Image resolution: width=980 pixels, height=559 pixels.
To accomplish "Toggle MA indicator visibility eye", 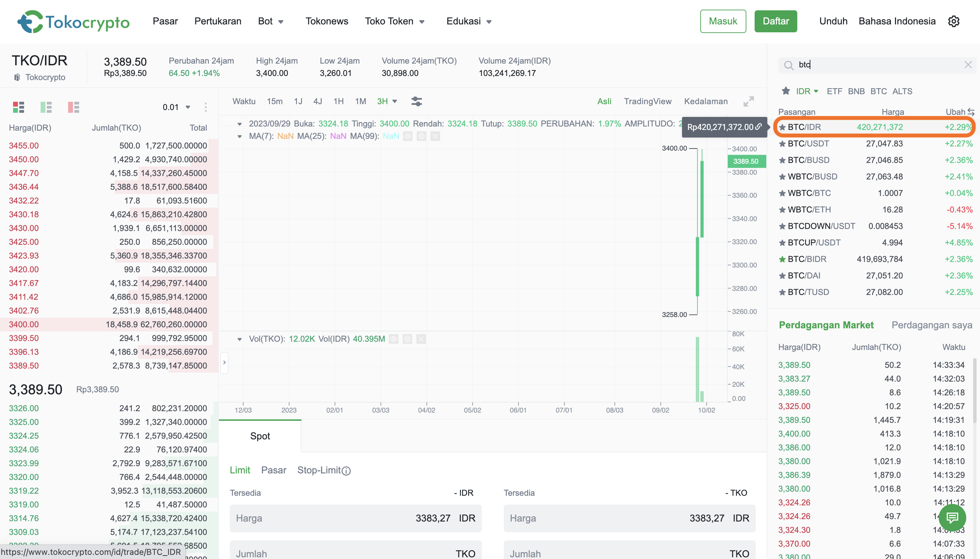I will click(x=408, y=136).
